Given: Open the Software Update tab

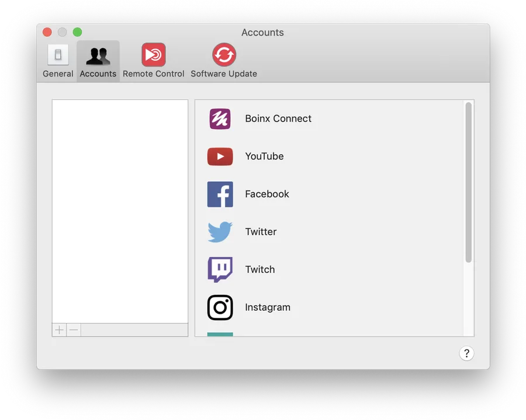Looking at the screenshot, I should pos(224,61).
